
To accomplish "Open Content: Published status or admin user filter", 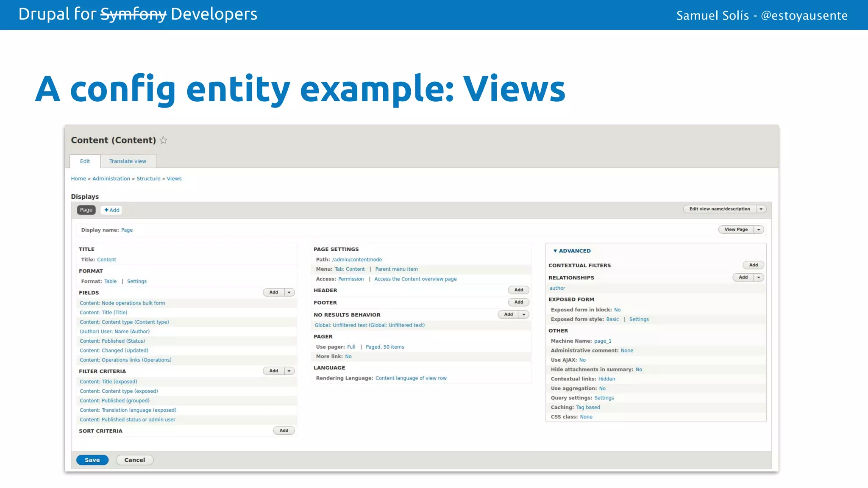I will coord(128,420).
